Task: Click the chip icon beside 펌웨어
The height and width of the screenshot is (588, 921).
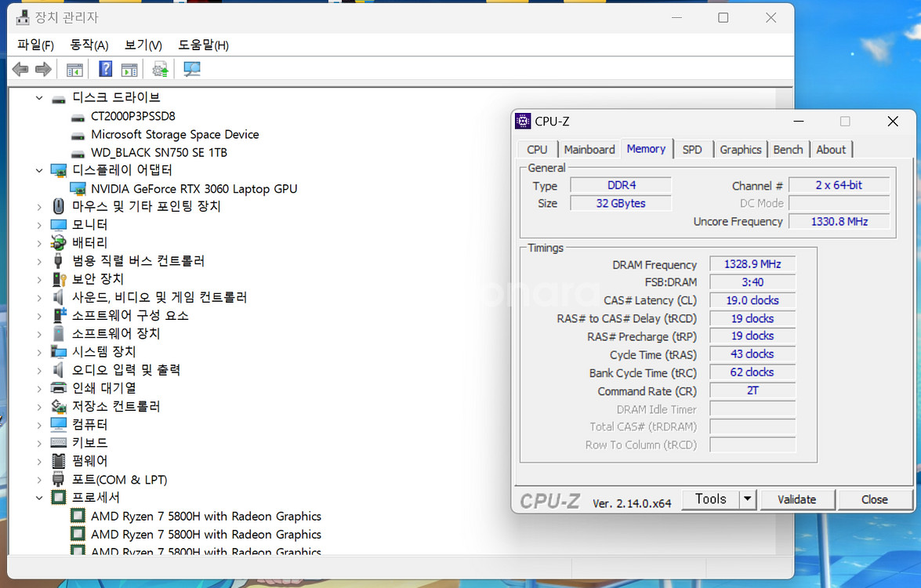Action: pyautogui.click(x=59, y=461)
